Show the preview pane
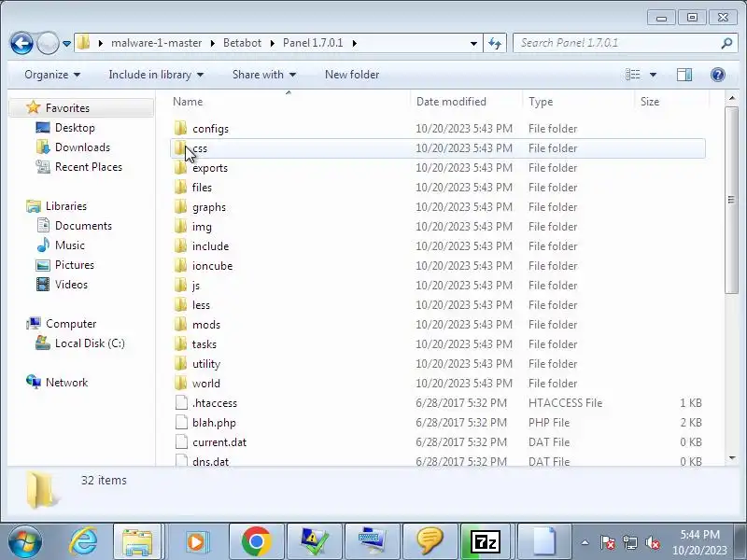 tap(684, 75)
